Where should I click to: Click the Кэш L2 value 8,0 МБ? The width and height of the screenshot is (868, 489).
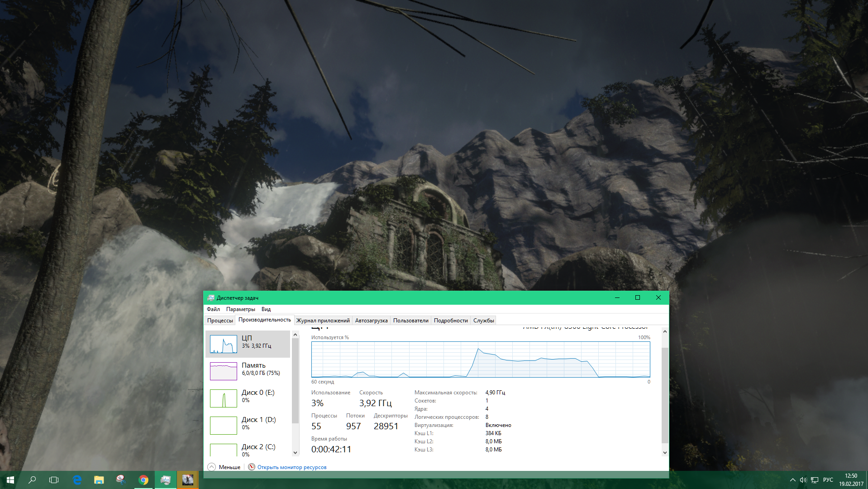pos(493,441)
